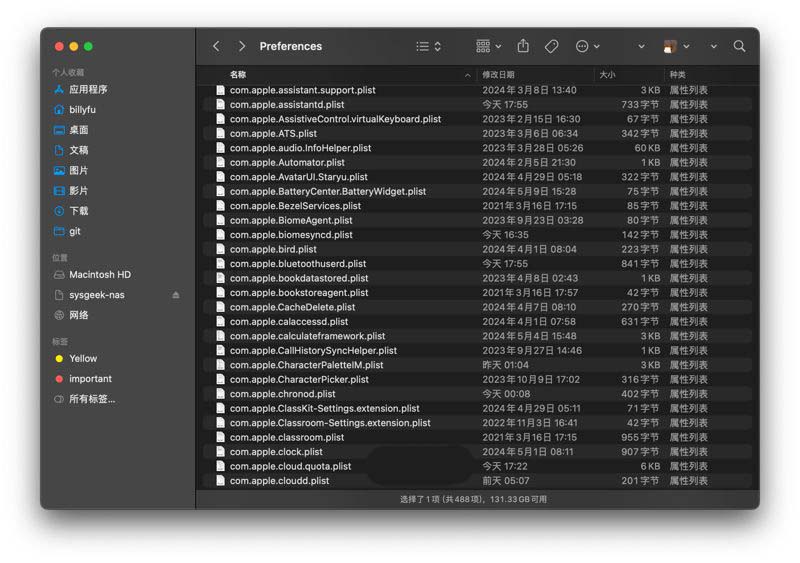Reverse sort using the name column arrow
The image size is (800, 563).
pos(468,75)
